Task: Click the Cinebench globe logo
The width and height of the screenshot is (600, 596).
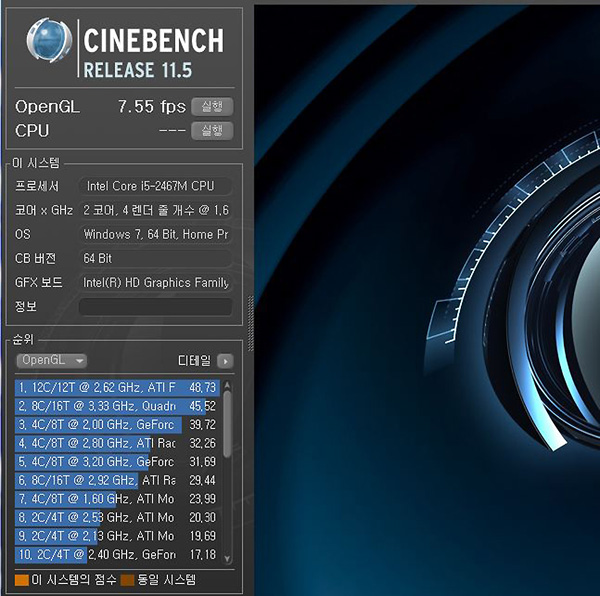Action: pyautogui.click(x=49, y=40)
